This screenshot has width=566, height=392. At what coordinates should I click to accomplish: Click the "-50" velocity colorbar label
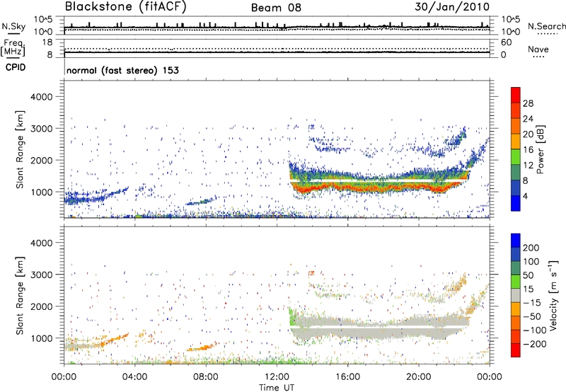click(532, 316)
